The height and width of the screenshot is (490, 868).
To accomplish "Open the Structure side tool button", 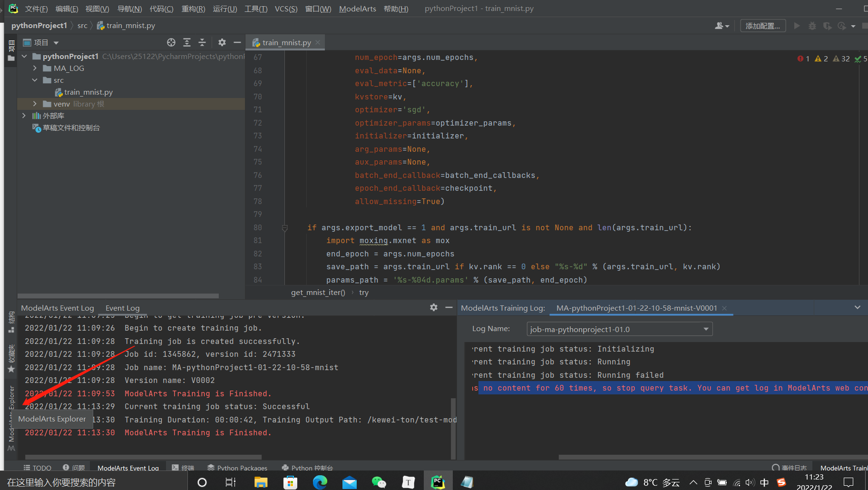I will [x=11, y=322].
